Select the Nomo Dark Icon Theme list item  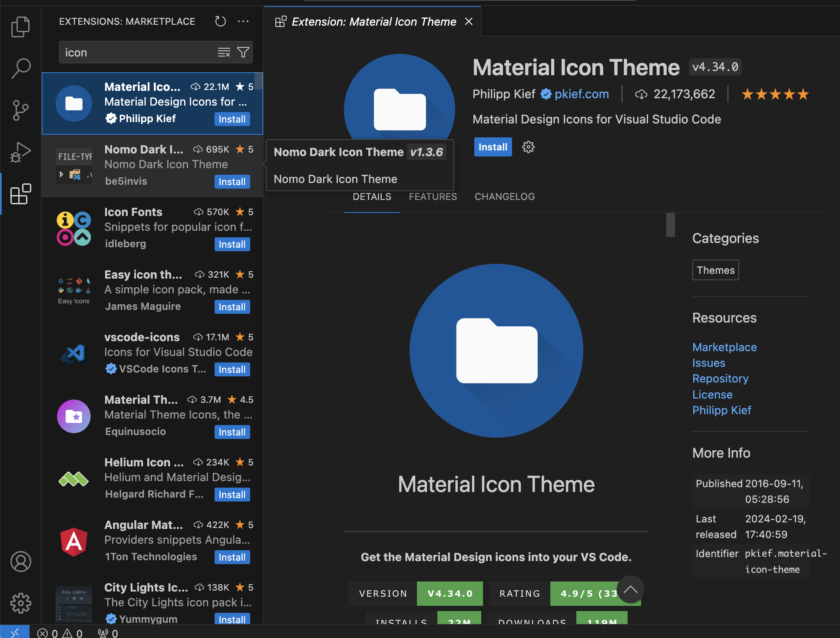pyautogui.click(x=152, y=166)
